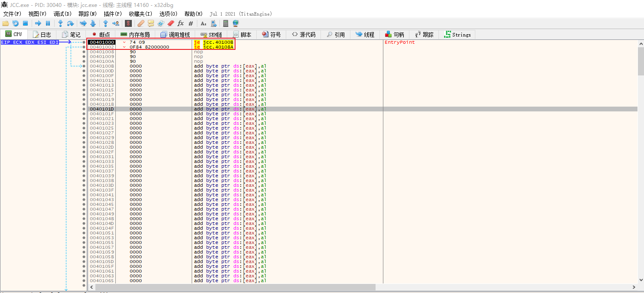The height and width of the screenshot is (293, 644).
Task: Switch to the 内存布局 memory map tab
Action: click(x=135, y=35)
